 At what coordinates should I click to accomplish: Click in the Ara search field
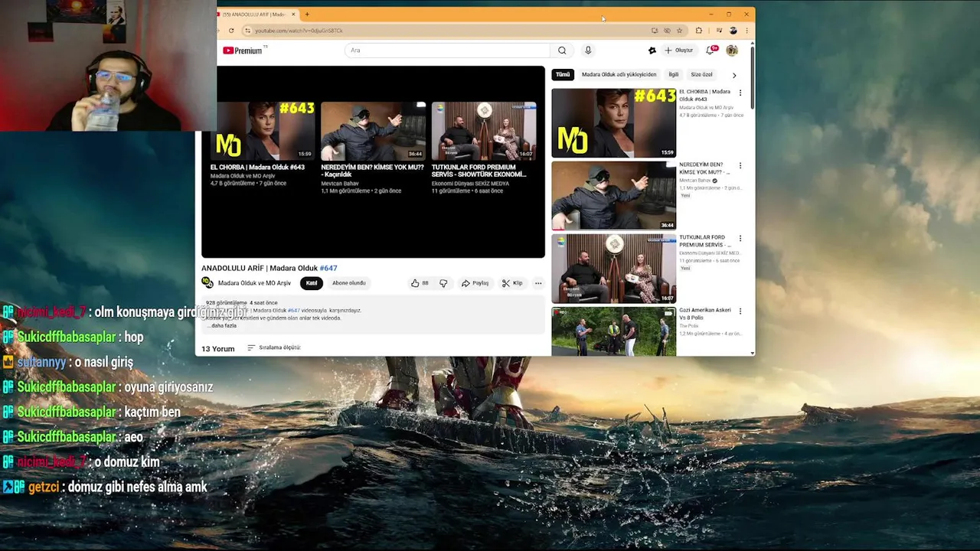pos(448,51)
